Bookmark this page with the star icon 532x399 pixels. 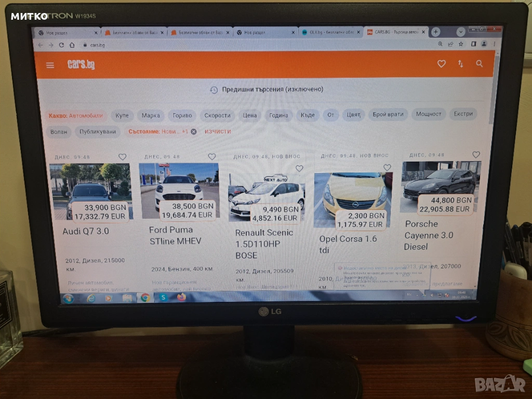click(460, 44)
